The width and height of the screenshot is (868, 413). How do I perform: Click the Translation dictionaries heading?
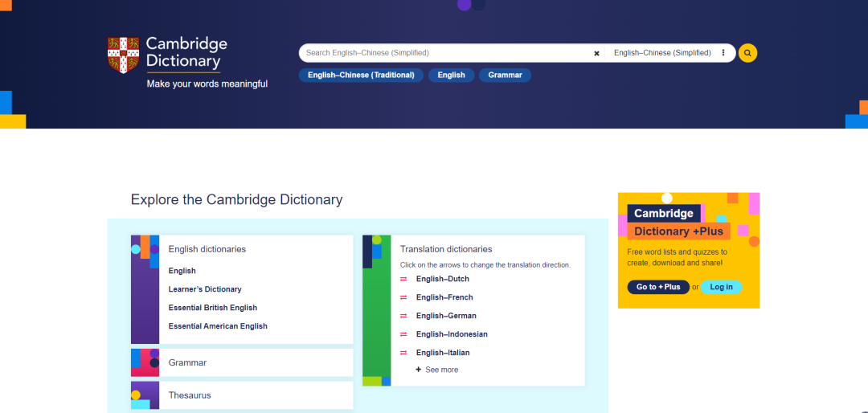pyautogui.click(x=446, y=249)
